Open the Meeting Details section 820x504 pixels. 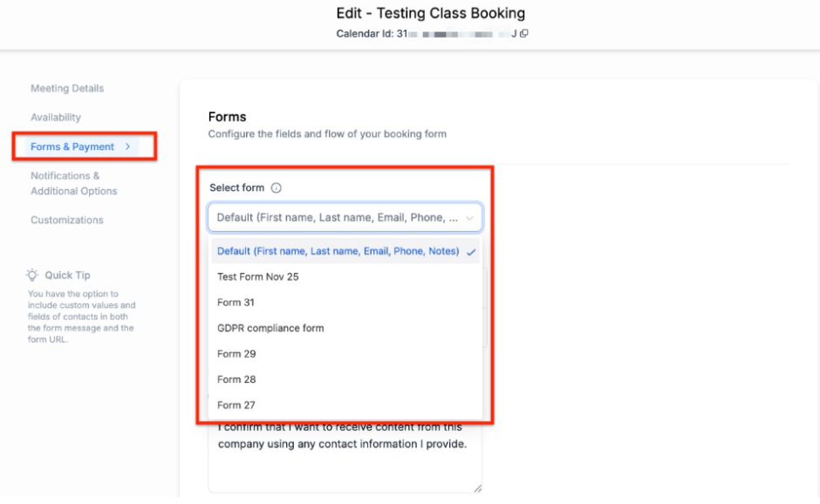[67, 88]
